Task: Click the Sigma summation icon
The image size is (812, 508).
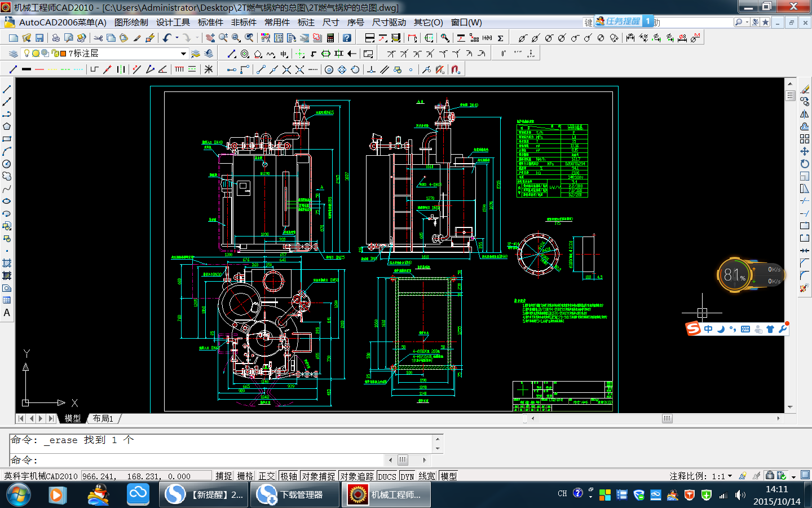Action: point(500,38)
